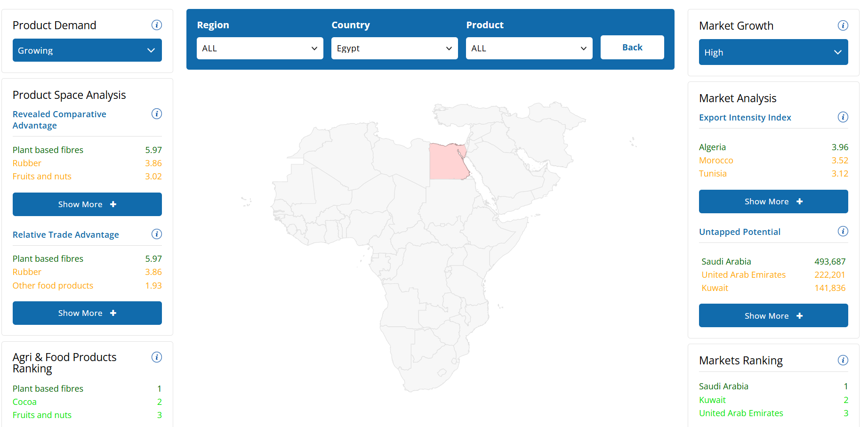Open the Product filter dropdown
868x427 pixels.
click(x=529, y=48)
